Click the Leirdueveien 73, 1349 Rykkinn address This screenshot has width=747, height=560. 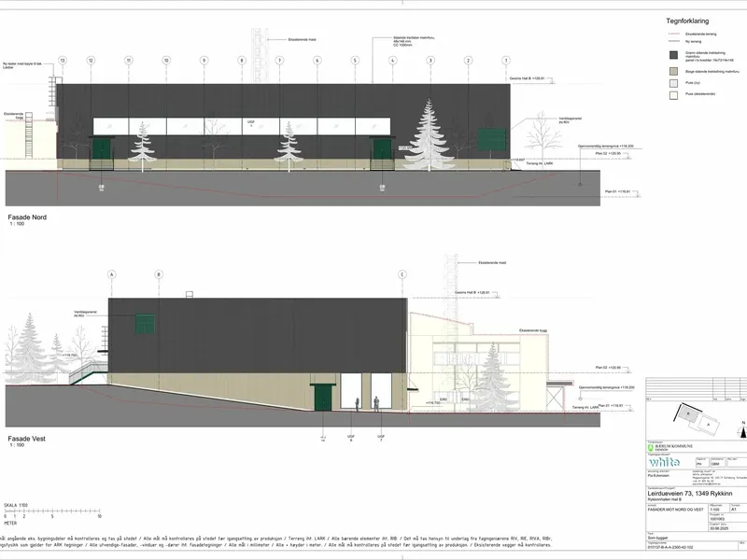pos(689,494)
